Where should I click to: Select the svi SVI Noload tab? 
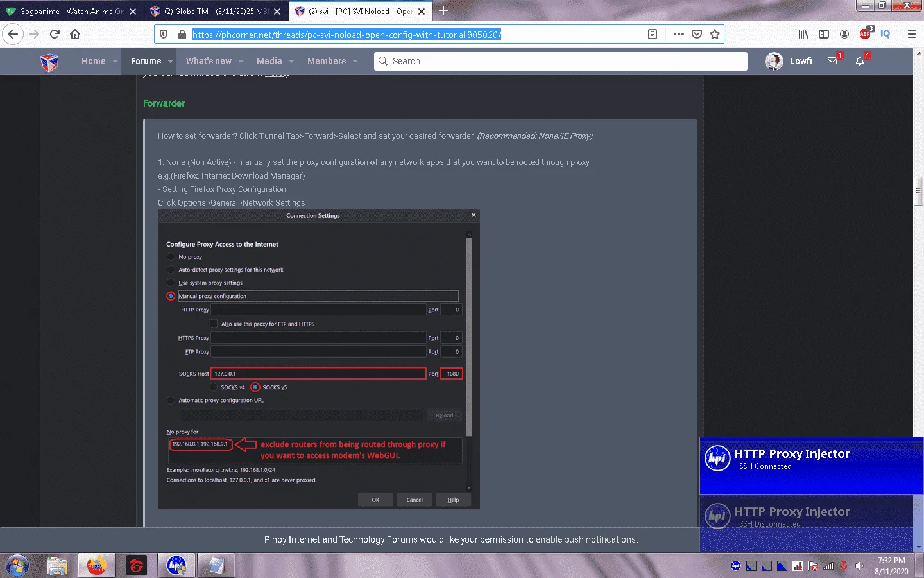click(x=360, y=12)
